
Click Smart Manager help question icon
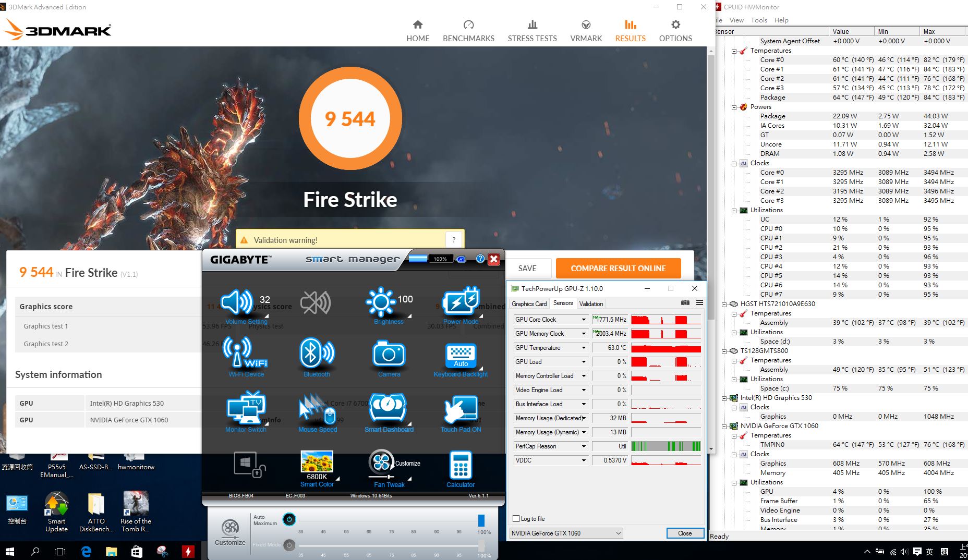click(480, 259)
